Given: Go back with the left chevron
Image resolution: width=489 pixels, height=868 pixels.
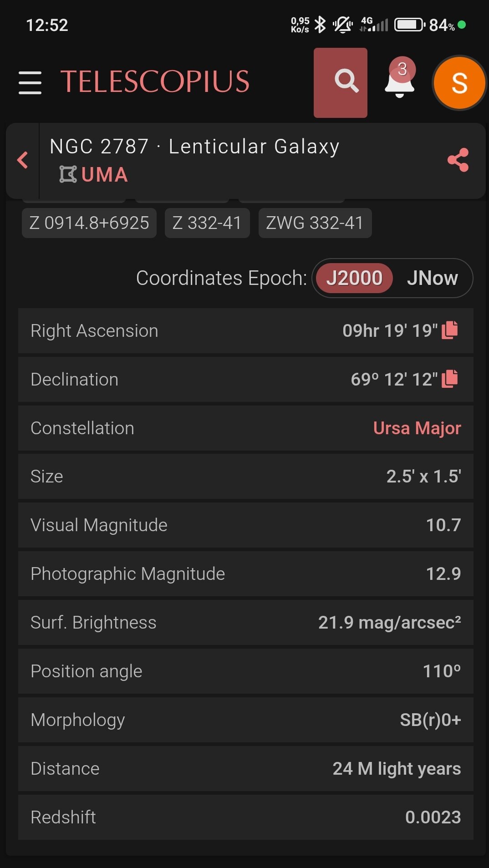Looking at the screenshot, I should click(22, 160).
